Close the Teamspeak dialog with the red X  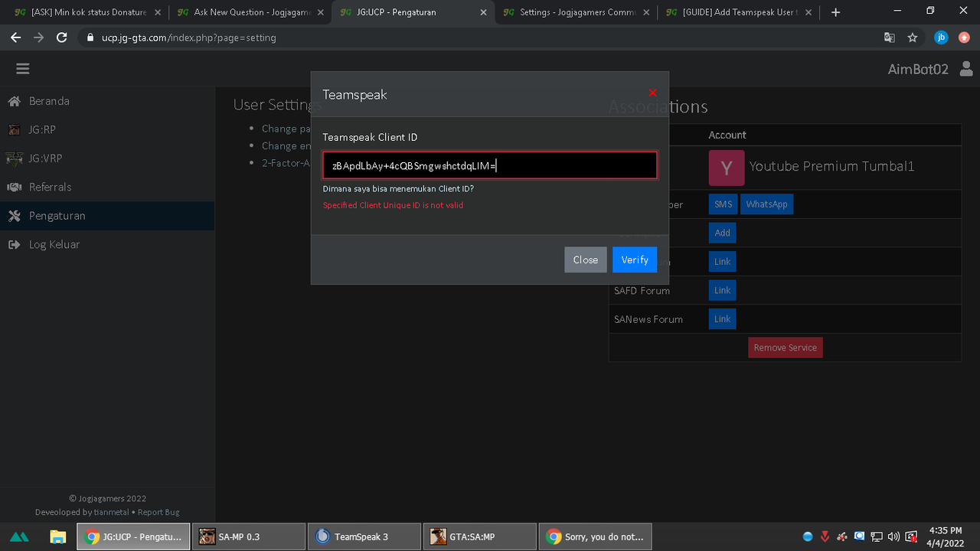pyautogui.click(x=652, y=93)
